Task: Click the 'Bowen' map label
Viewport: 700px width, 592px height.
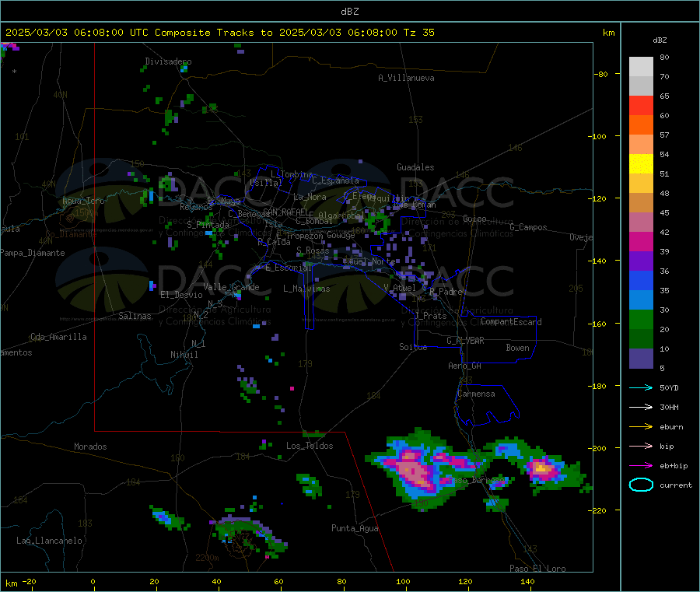Action: coord(518,348)
